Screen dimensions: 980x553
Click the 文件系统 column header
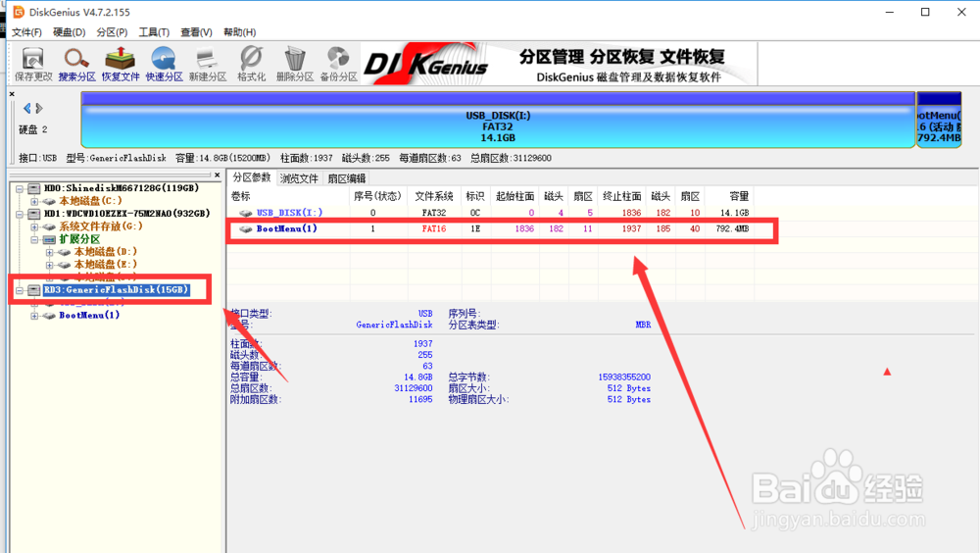click(434, 196)
